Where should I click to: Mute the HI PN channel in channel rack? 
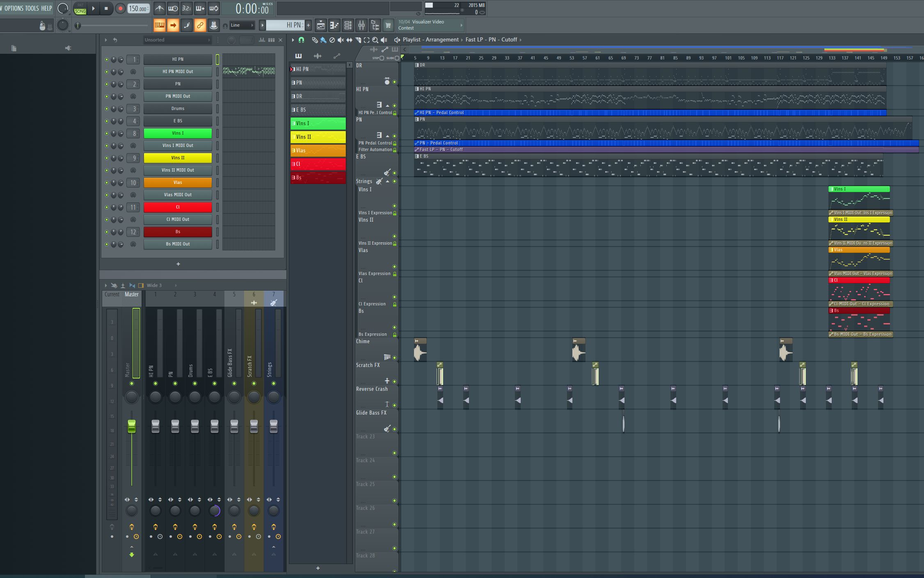pos(107,60)
